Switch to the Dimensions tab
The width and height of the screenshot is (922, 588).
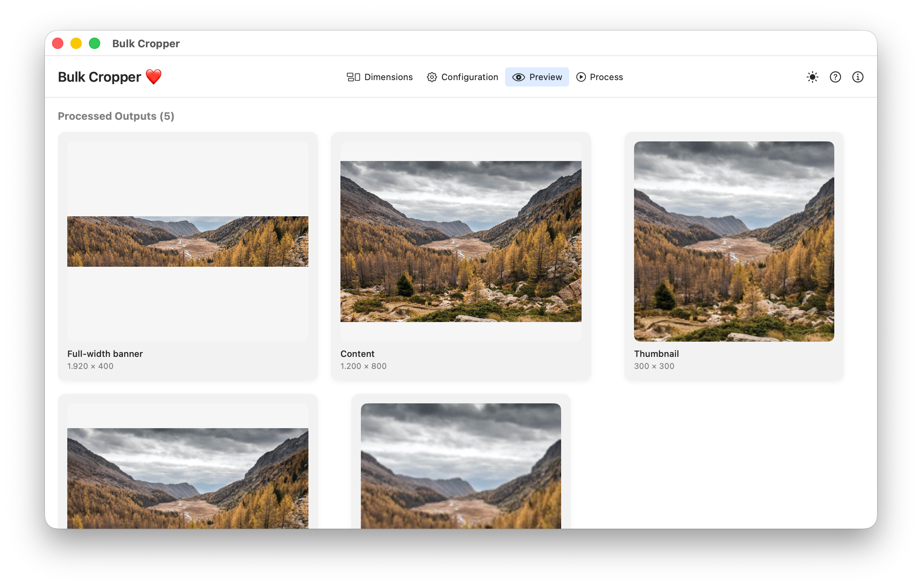tap(388, 77)
